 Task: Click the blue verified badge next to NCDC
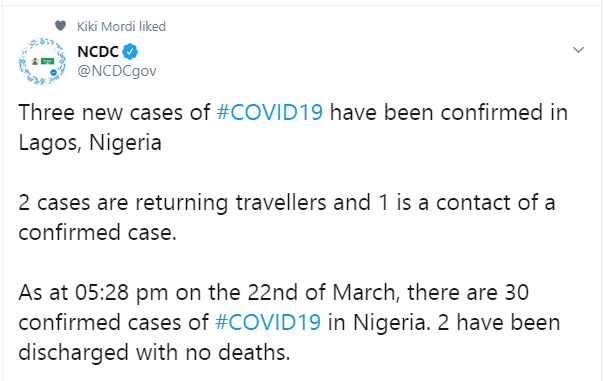pos(130,52)
